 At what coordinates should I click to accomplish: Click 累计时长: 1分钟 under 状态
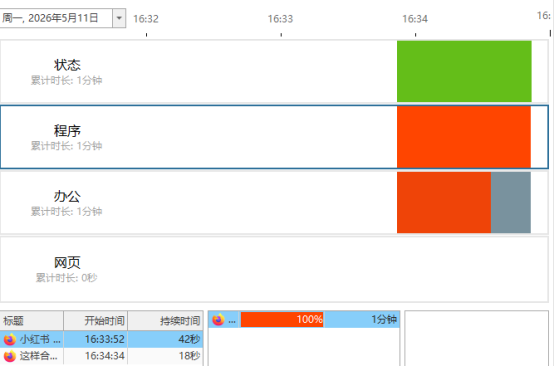66,81
